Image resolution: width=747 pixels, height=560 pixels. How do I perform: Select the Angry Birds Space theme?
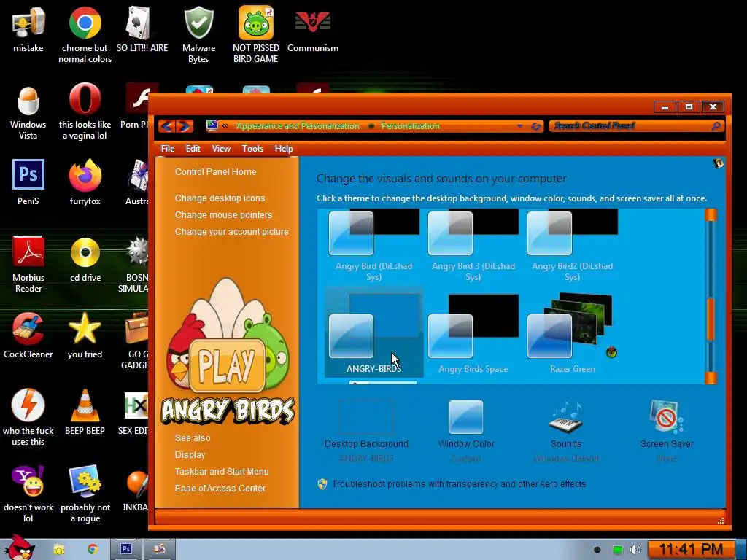[473, 332]
